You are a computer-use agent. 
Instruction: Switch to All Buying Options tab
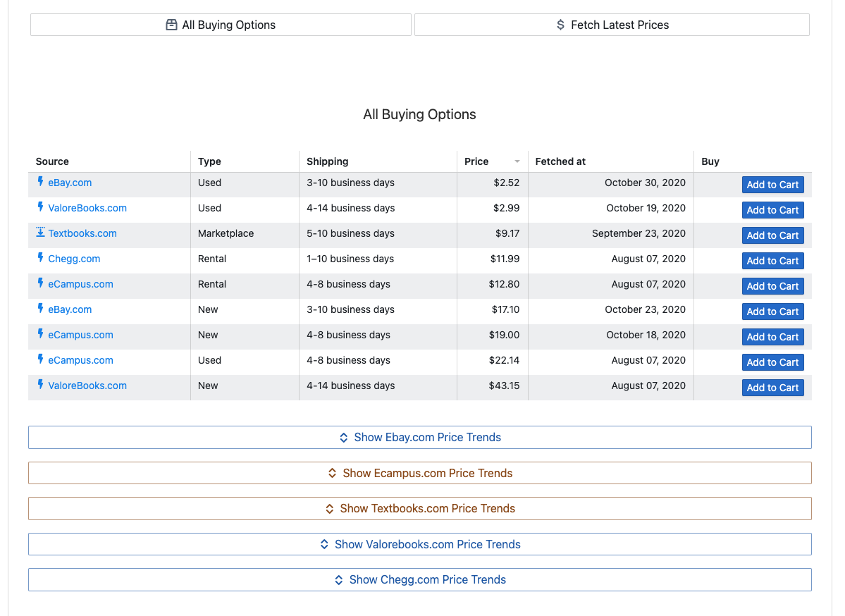pyautogui.click(x=221, y=25)
